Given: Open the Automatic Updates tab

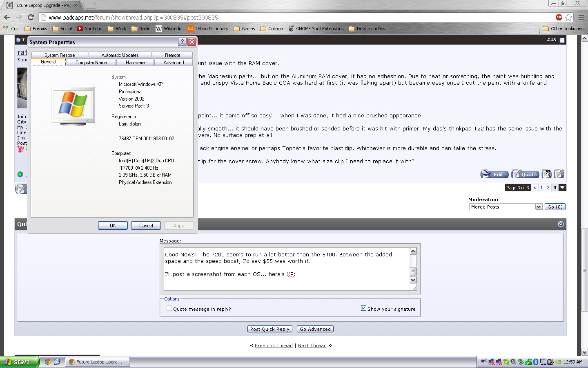Looking at the screenshot, I should [x=120, y=55].
